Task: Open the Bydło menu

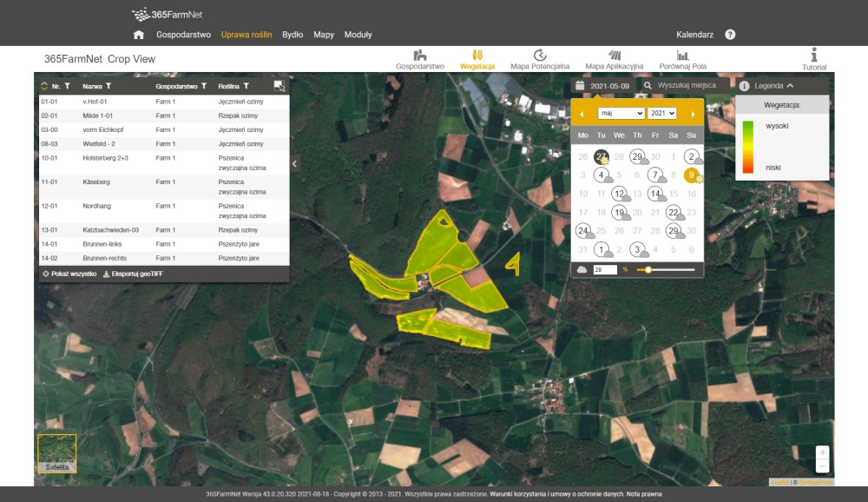Action: coord(293,35)
